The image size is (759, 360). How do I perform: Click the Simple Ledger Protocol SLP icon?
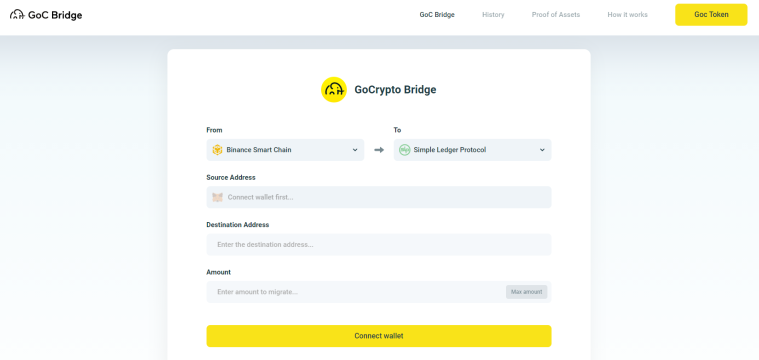click(x=404, y=150)
